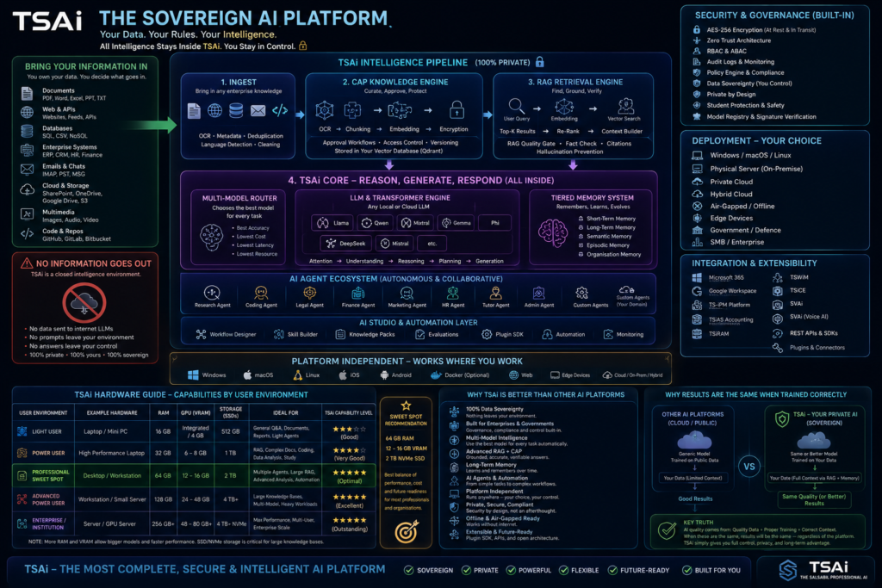Select the Qwen model chip
Screen dimensions: 882x588
376,223
